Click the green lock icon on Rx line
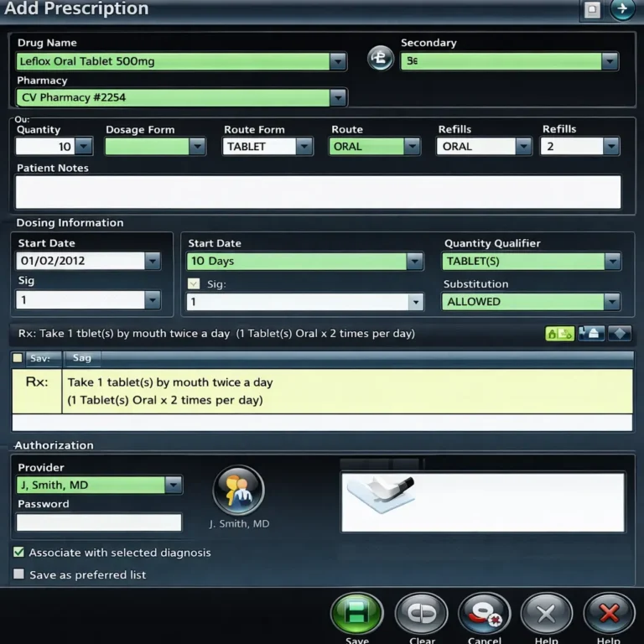The image size is (644, 644). pos(559,334)
